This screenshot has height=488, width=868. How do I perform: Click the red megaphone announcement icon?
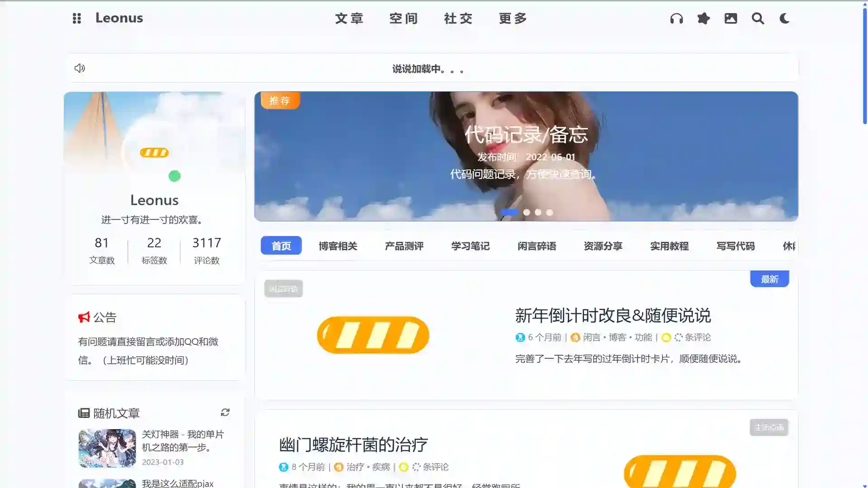click(84, 317)
